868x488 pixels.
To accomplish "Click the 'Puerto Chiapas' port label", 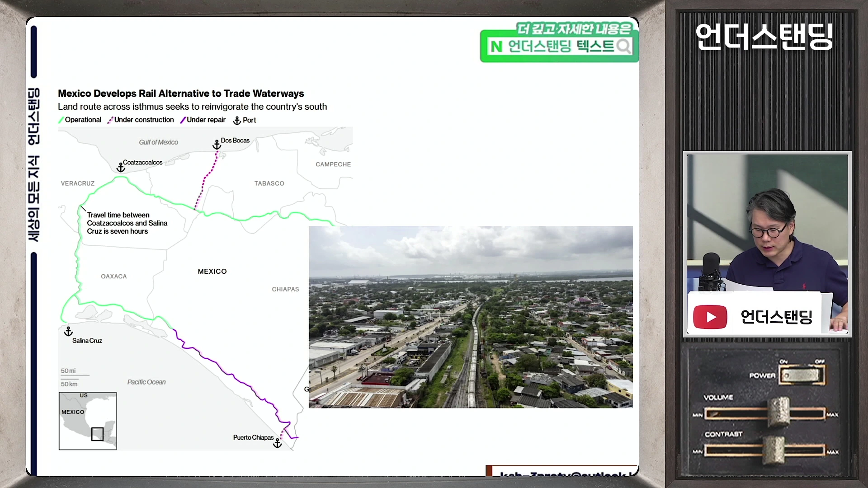I will pyautogui.click(x=254, y=437).
